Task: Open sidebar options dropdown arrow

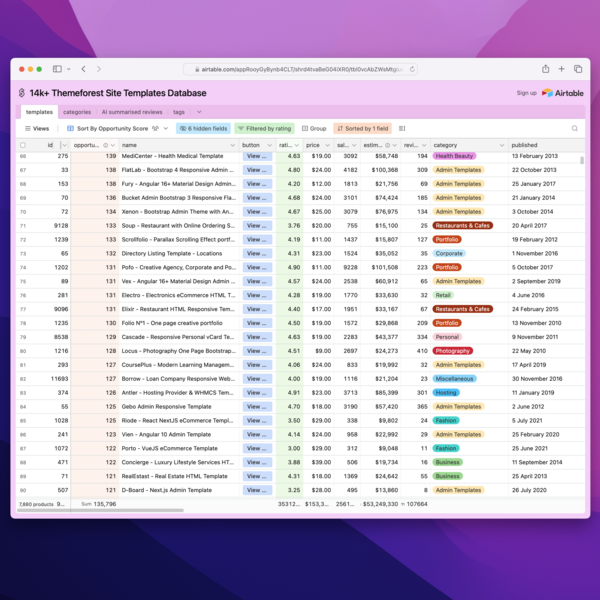Action: pyautogui.click(x=68, y=69)
